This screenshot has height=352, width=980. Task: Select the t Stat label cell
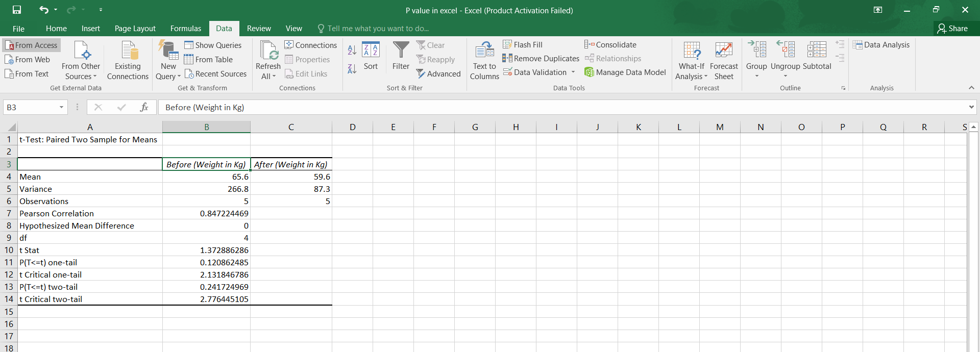click(90, 250)
